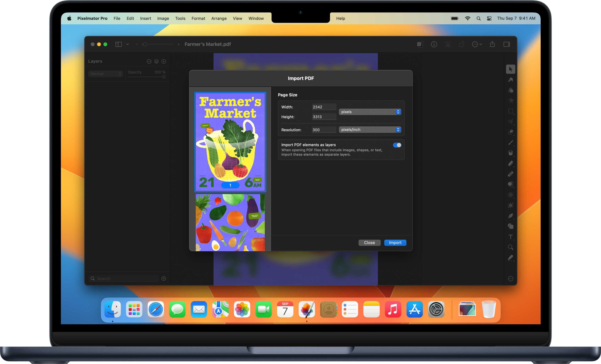This screenshot has height=364, width=601.
Task: Open the Format menu
Action: pos(198,18)
